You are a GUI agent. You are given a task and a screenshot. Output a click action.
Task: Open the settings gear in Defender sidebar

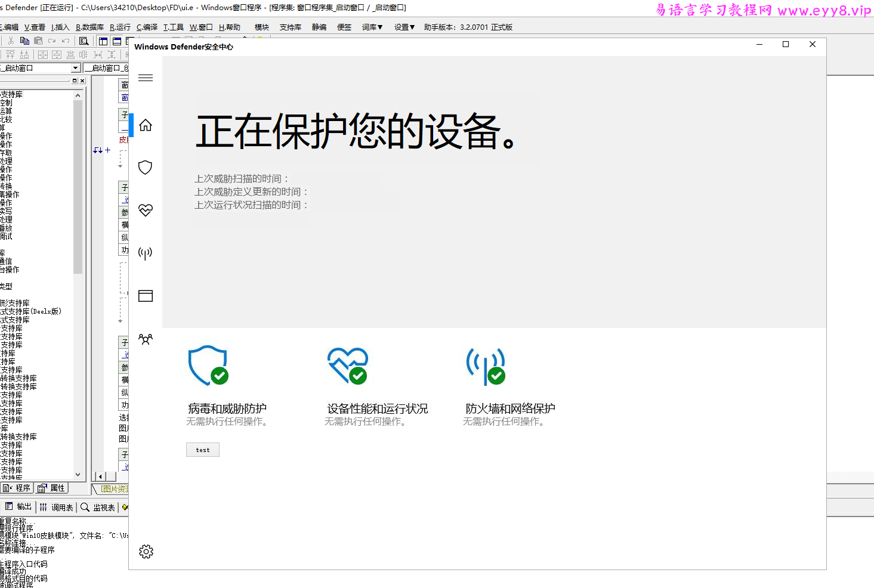click(x=146, y=551)
